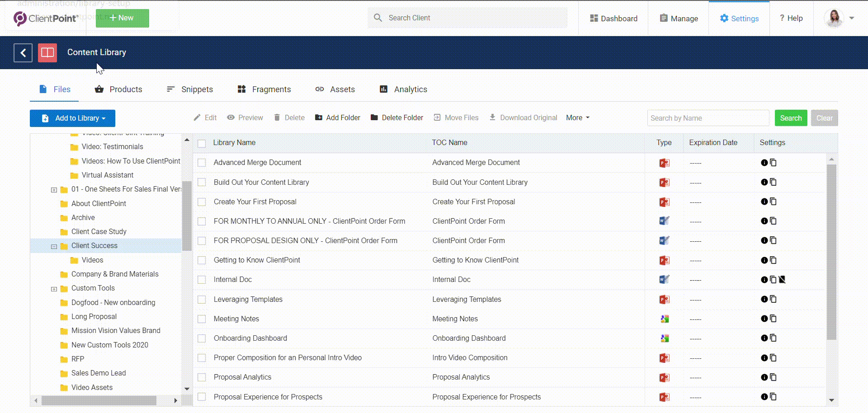Click the back arrow in Content Library header
This screenshot has width=868, height=413.
(23, 53)
